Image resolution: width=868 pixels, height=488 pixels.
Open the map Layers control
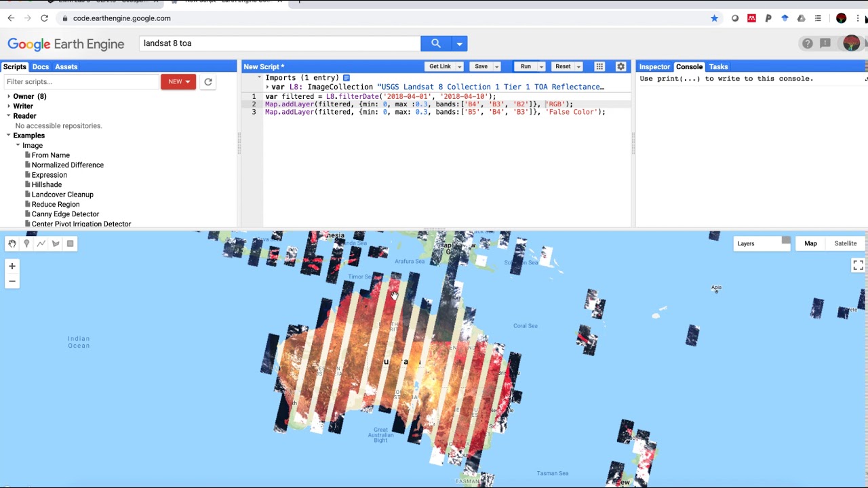[x=762, y=243]
